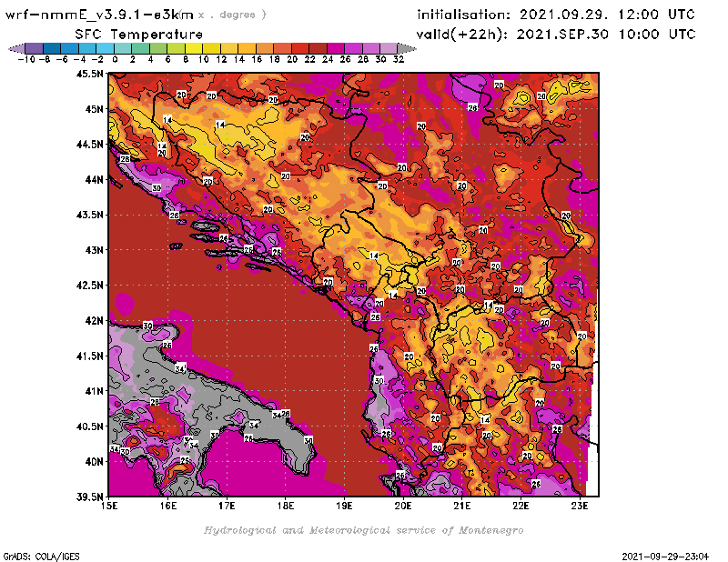The width and height of the screenshot is (728, 562).
Task: Click the 41.5N latitude axis label
Action: 89,356
